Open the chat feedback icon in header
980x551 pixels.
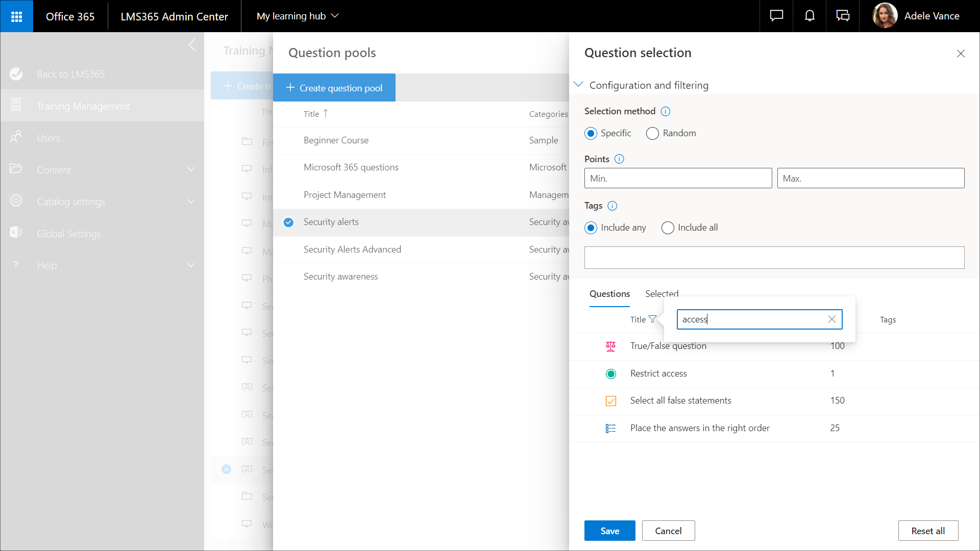point(776,16)
